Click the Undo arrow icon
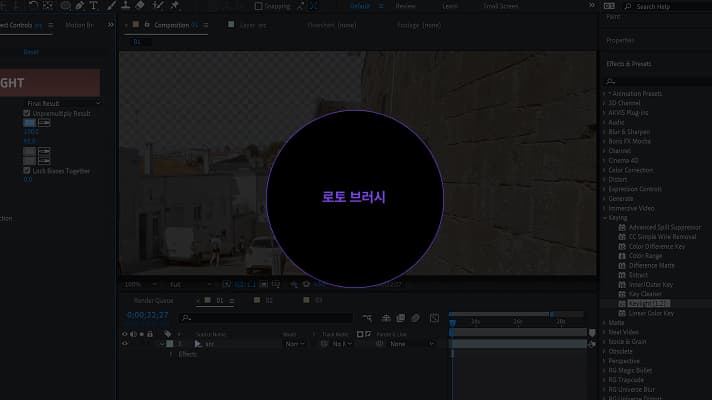712x400 pixels. (x=33, y=5)
